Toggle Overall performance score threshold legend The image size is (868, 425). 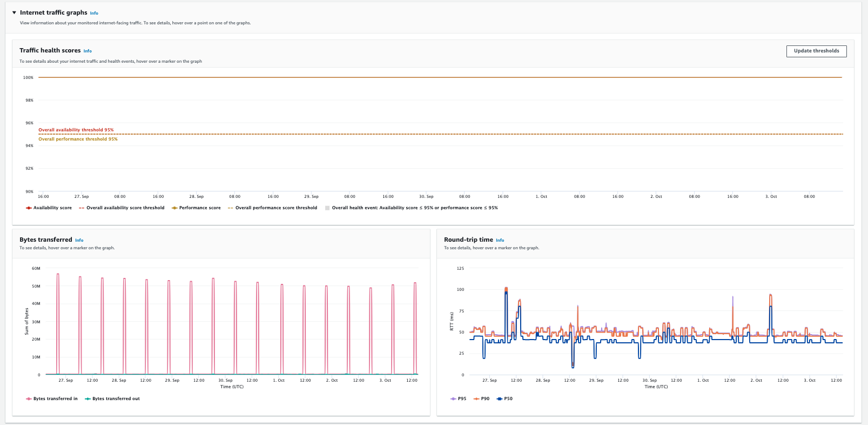[275, 208]
